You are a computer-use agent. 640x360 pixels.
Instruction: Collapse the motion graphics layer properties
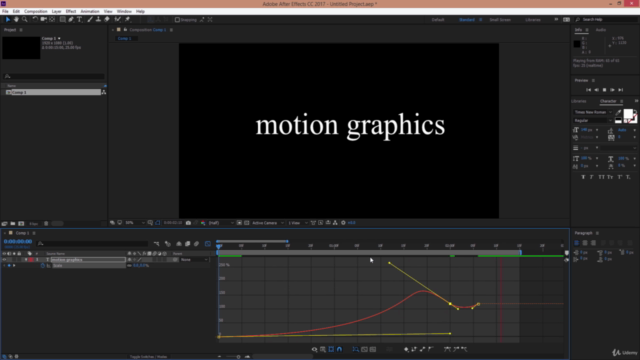click(x=26, y=260)
